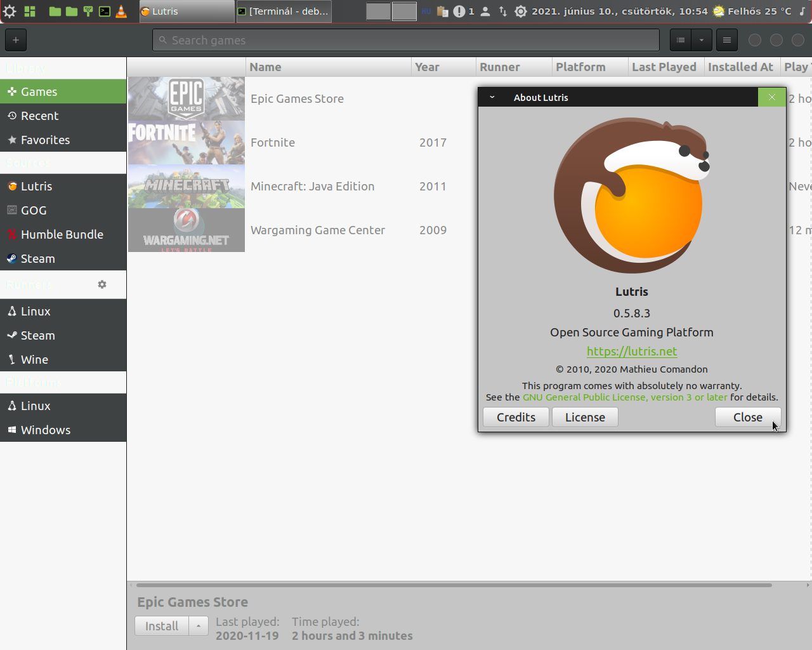Click the panel date and time
Viewport: 812px width, 650px height.
point(619,11)
